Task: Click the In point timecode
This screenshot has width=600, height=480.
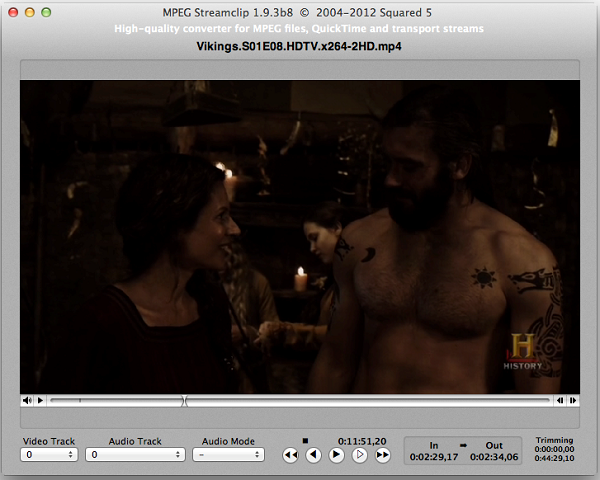Action: pyautogui.click(x=433, y=457)
